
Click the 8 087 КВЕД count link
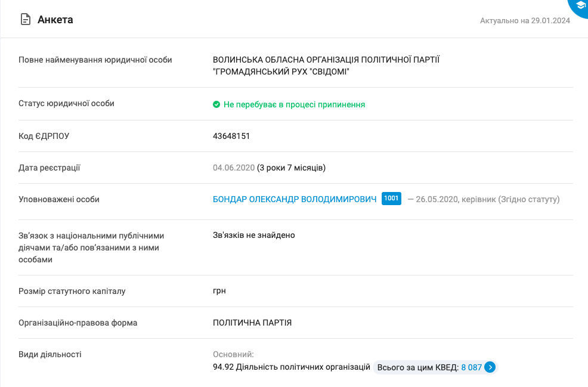point(471,367)
